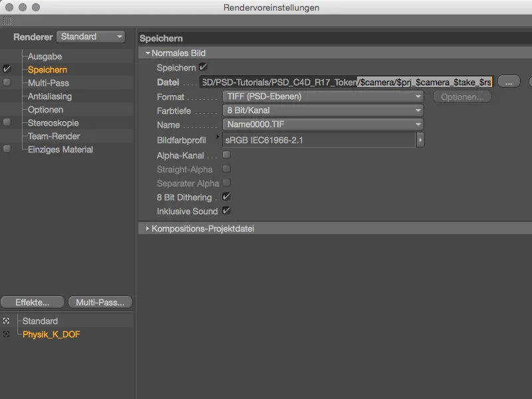This screenshot has height=399, width=532.
Task: Enable the Multi-Pass checkbox in the sidebar
Action: coord(7,82)
